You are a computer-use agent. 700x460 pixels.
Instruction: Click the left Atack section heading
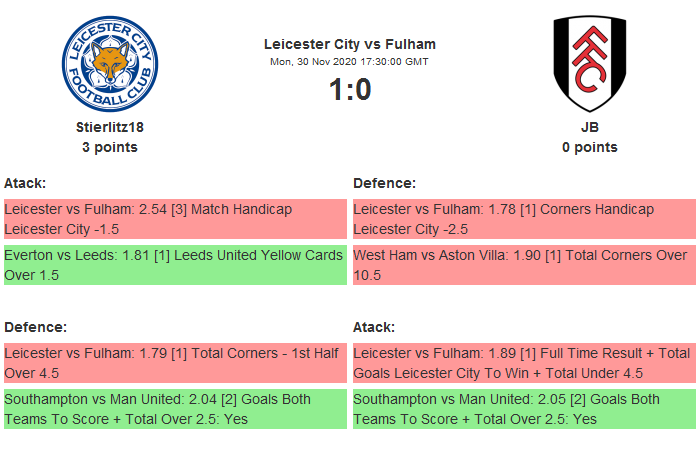tap(25, 183)
